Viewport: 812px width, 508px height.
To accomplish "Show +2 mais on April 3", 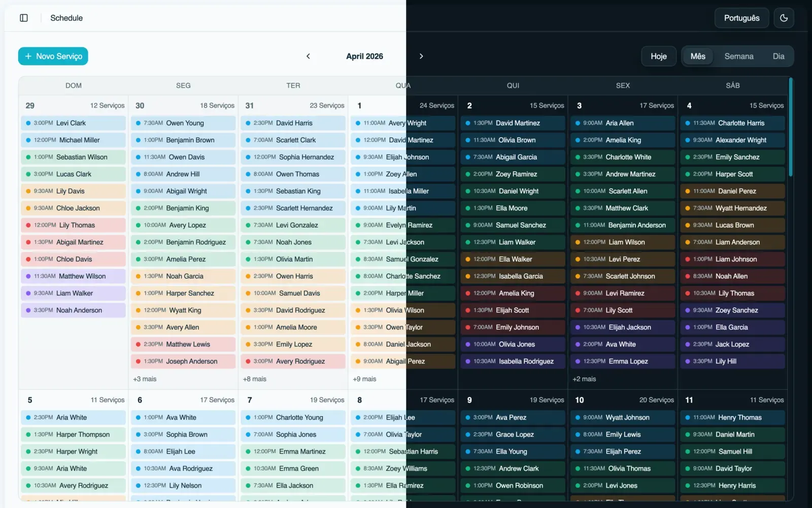I will [584, 379].
